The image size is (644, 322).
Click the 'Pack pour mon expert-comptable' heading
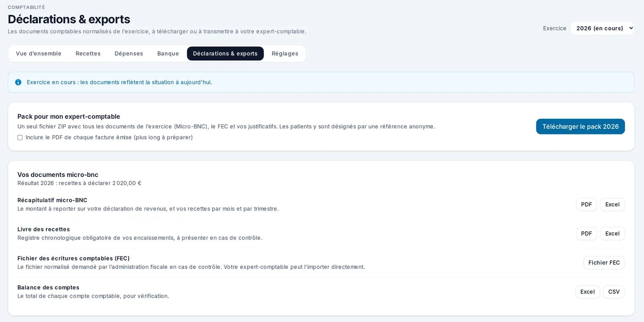[69, 116]
